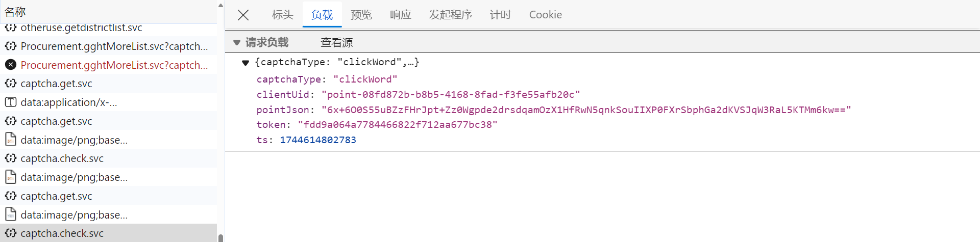
Task: Click the XHR icon of selected captcha.check.svc
Action: (11, 233)
